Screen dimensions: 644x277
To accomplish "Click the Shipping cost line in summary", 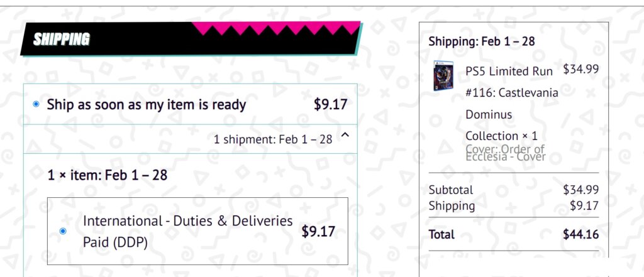I will (x=513, y=205).
